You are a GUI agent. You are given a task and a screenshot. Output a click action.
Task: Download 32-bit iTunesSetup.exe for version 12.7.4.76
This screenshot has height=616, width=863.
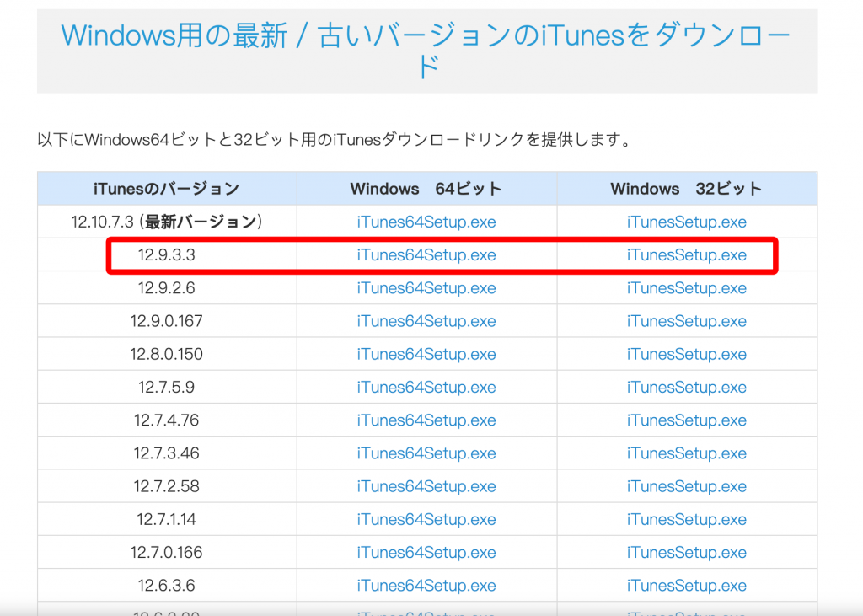[686, 420]
